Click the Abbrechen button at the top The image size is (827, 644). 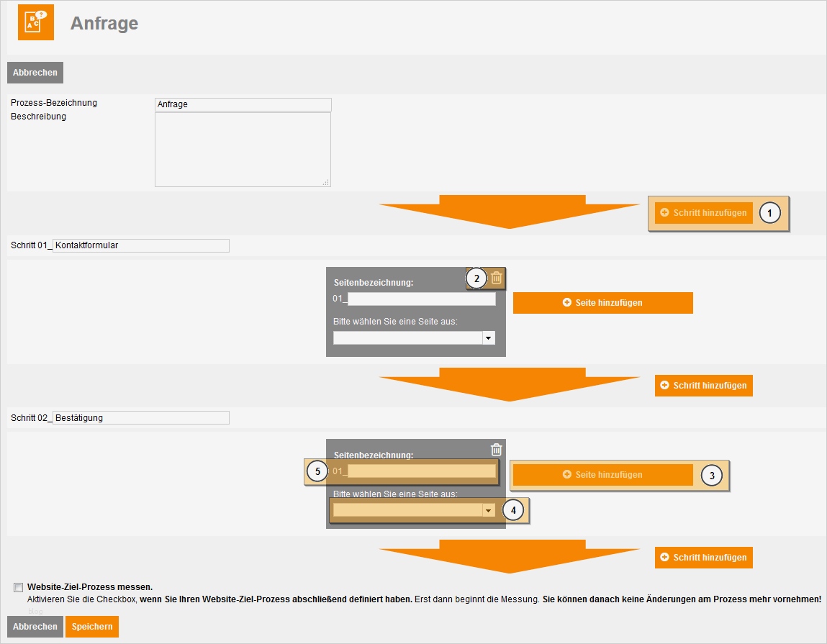tap(35, 72)
